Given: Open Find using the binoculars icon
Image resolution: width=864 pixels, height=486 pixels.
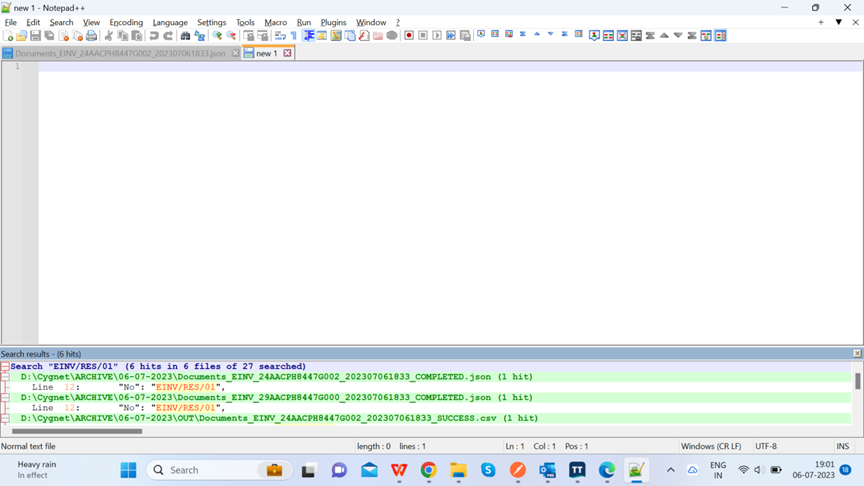Looking at the screenshot, I should tap(185, 36).
